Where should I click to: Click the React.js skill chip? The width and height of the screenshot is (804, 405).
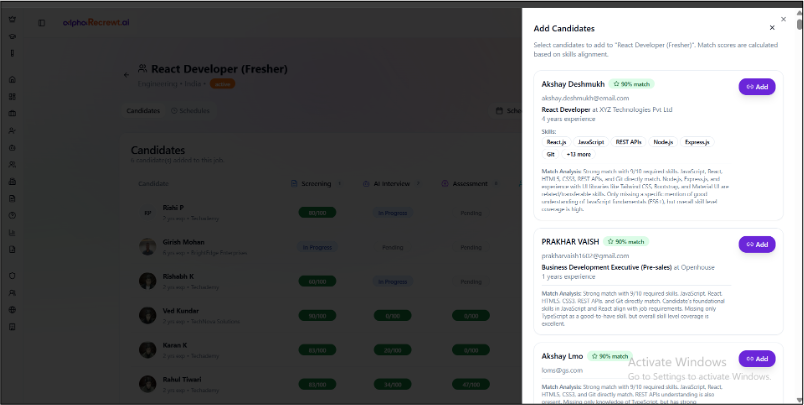pyautogui.click(x=556, y=142)
